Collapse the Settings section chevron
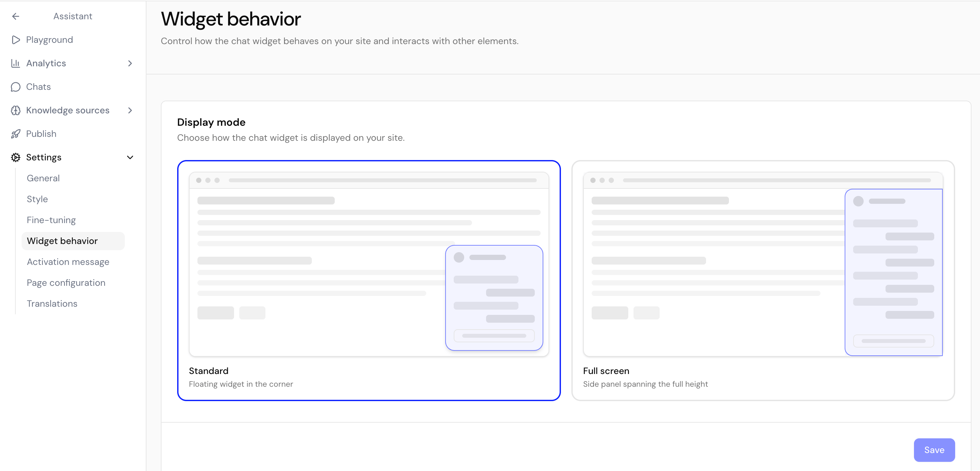Screen dimensions: 980x471 coord(130,157)
